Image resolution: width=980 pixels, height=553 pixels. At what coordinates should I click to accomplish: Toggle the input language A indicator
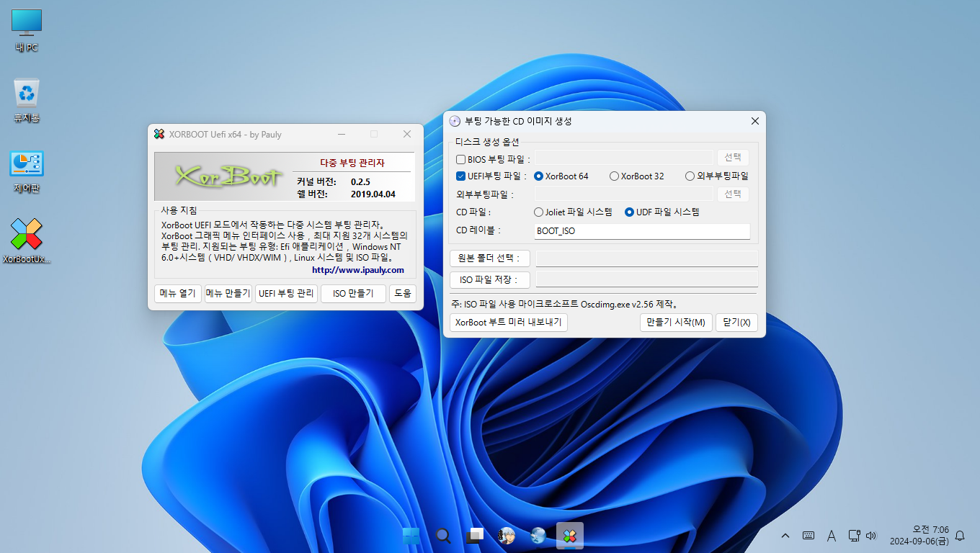831,536
